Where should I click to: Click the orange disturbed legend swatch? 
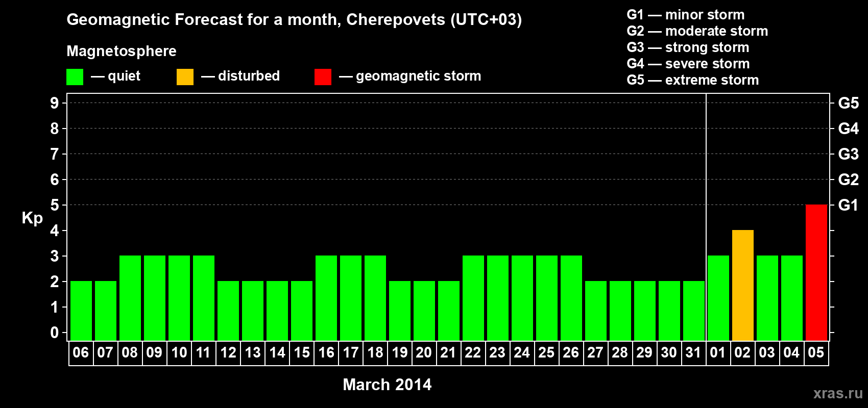[185, 77]
